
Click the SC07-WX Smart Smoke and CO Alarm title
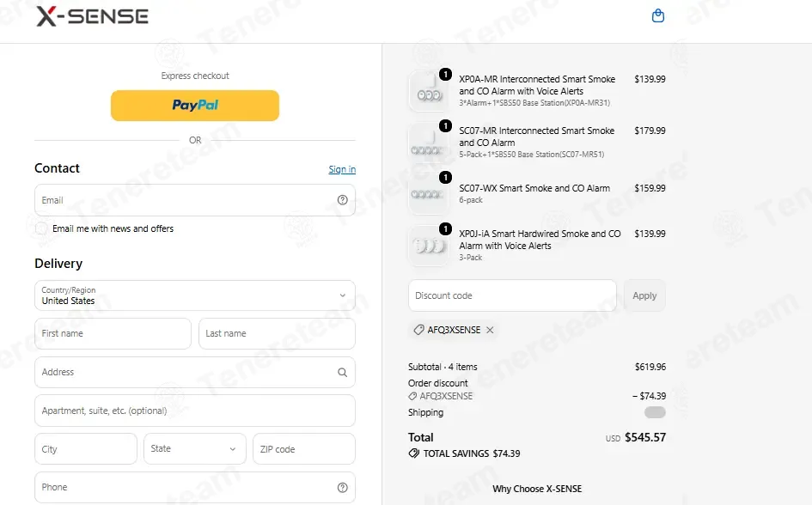pyautogui.click(x=534, y=188)
